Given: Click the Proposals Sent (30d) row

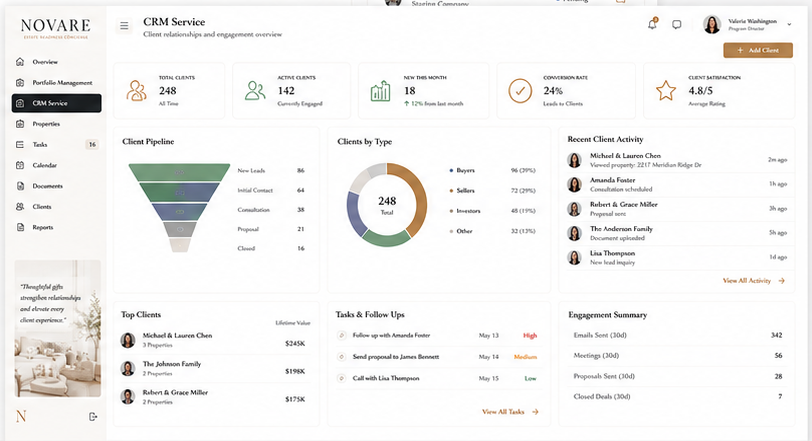Looking at the screenshot, I should coord(677,376).
